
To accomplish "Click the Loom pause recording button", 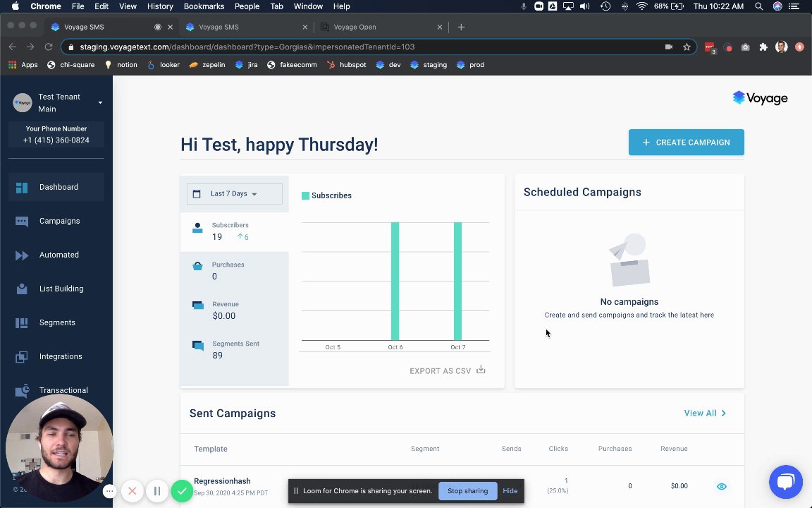I will point(157,491).
